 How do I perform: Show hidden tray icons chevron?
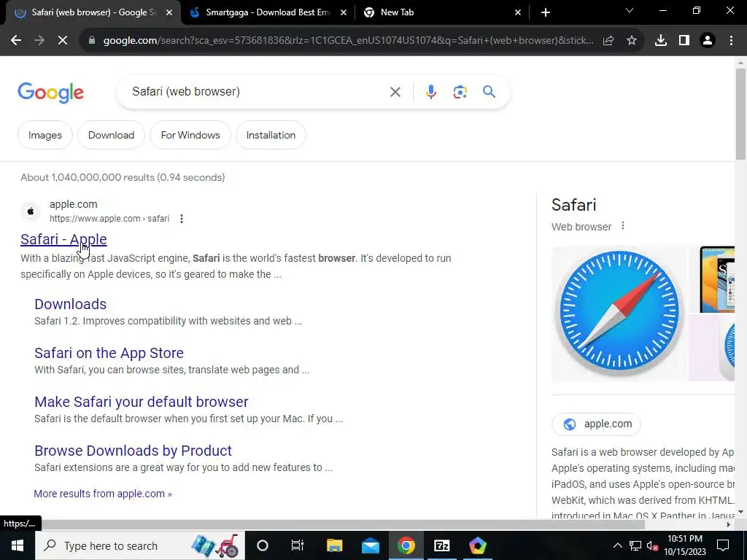(617, 545)
